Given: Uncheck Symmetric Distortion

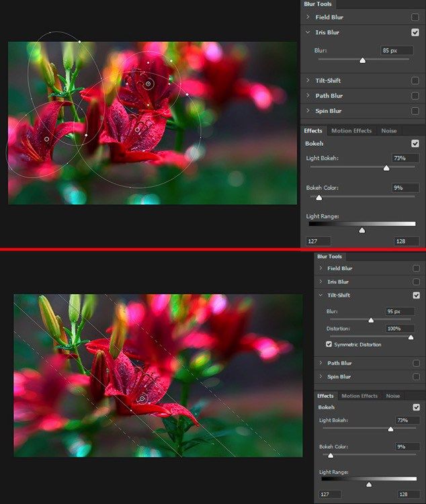Looking at the screenshot, I should (329, 345).
